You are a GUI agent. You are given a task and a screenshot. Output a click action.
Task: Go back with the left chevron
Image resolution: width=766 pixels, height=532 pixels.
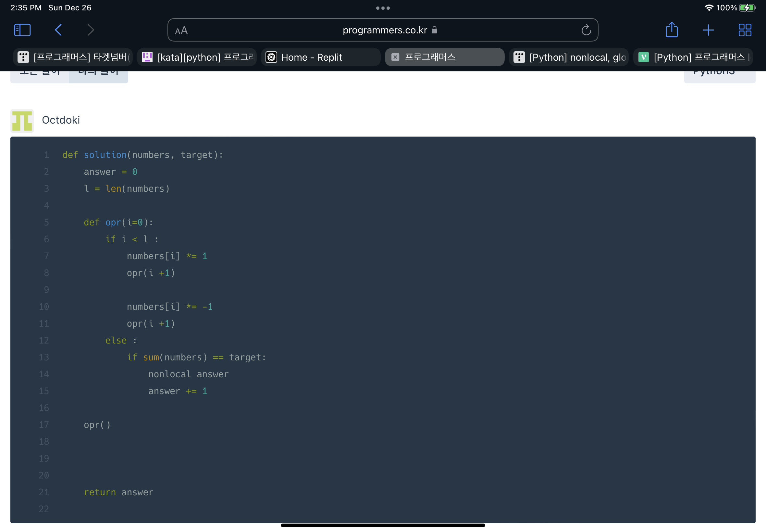(58, 30)
